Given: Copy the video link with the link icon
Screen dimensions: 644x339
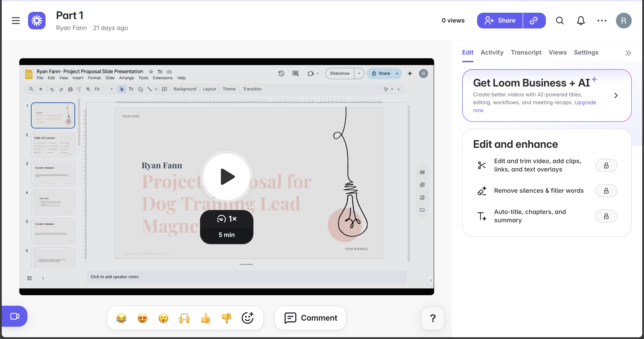Looking at the screenshot, I should point(534,21).
